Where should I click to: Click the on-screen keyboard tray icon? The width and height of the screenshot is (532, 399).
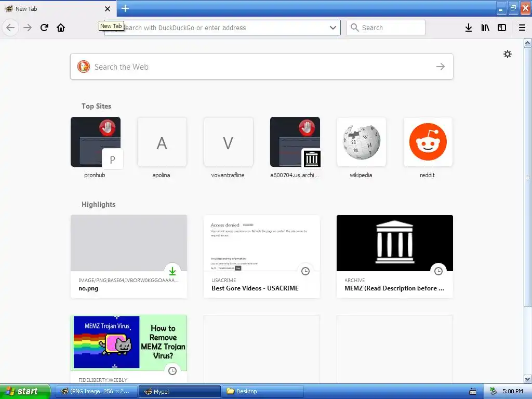pos(472,392)
